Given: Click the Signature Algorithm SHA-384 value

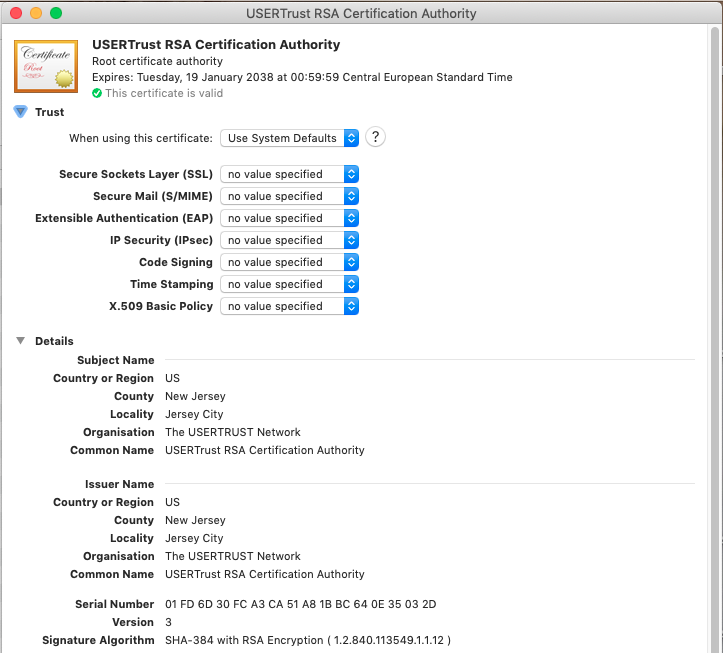Looking at the screenshot, I should click(308, 640).
